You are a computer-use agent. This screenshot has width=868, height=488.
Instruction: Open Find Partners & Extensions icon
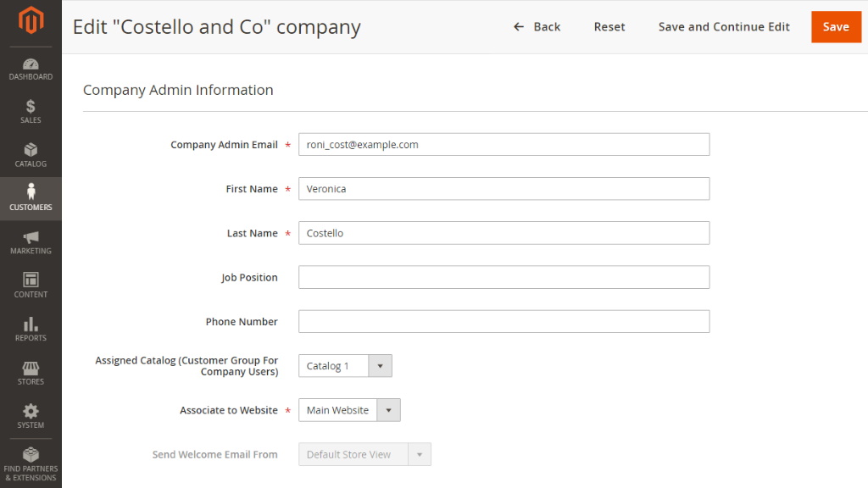click(31, 456)
